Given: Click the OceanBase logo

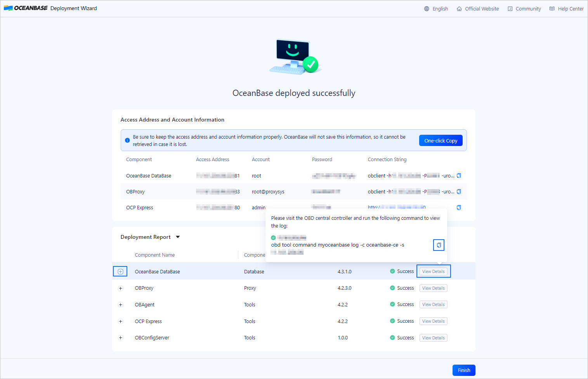Looking at the screenshot, I should (x=26, y=8).
